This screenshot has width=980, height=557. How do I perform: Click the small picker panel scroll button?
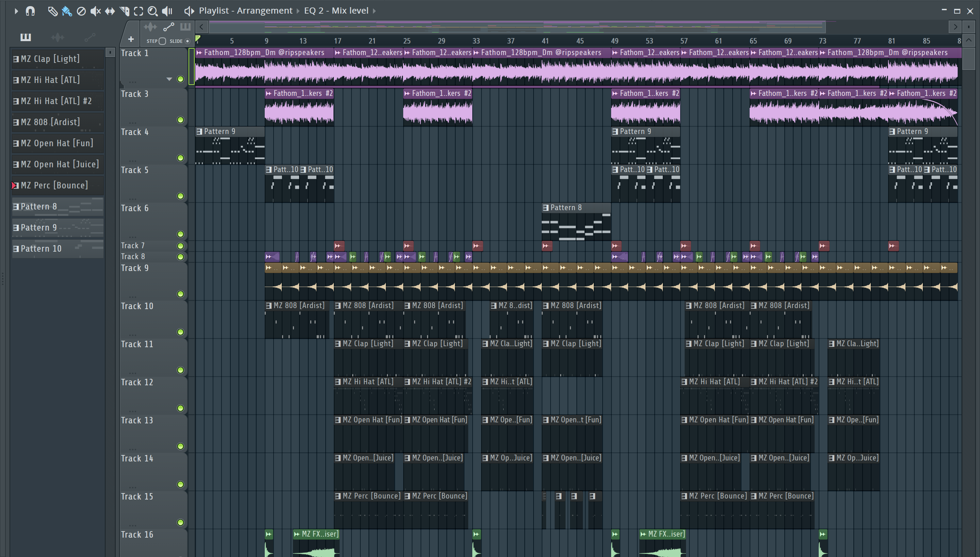click(x=110, y=52)
